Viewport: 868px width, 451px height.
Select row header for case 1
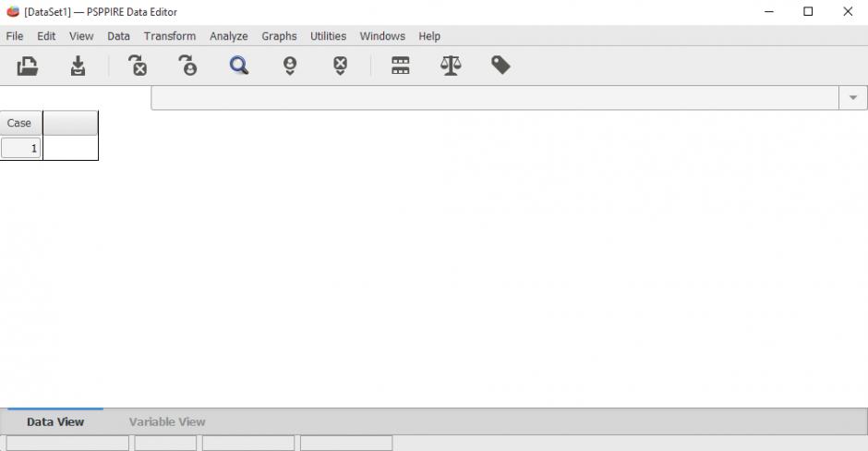point(20,148)
